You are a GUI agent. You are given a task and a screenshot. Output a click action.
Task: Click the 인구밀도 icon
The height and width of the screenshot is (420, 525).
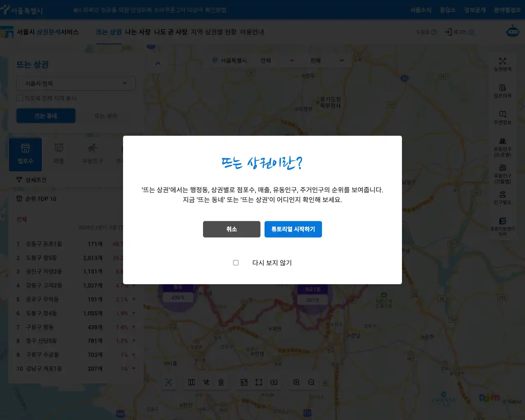pos(502,197)
